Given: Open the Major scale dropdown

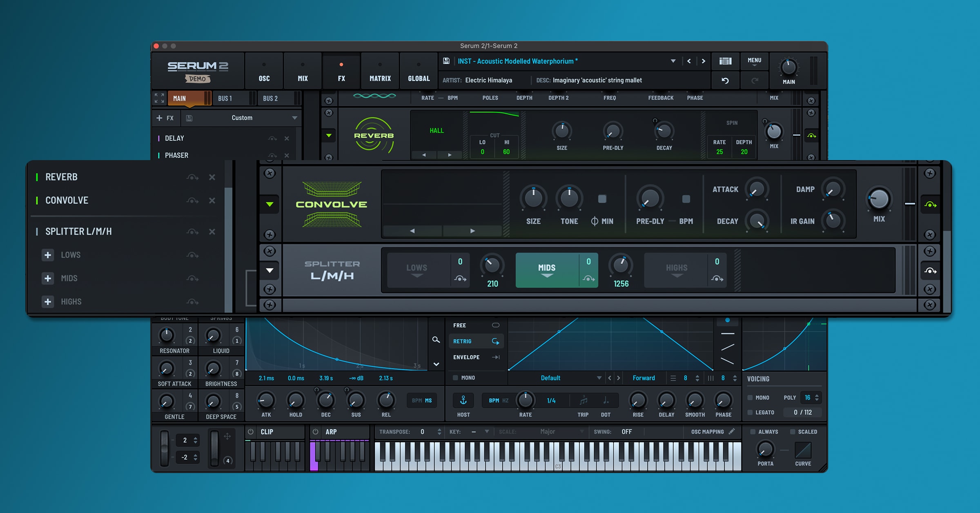Looking at the screenshot, I should click(581, 432).
